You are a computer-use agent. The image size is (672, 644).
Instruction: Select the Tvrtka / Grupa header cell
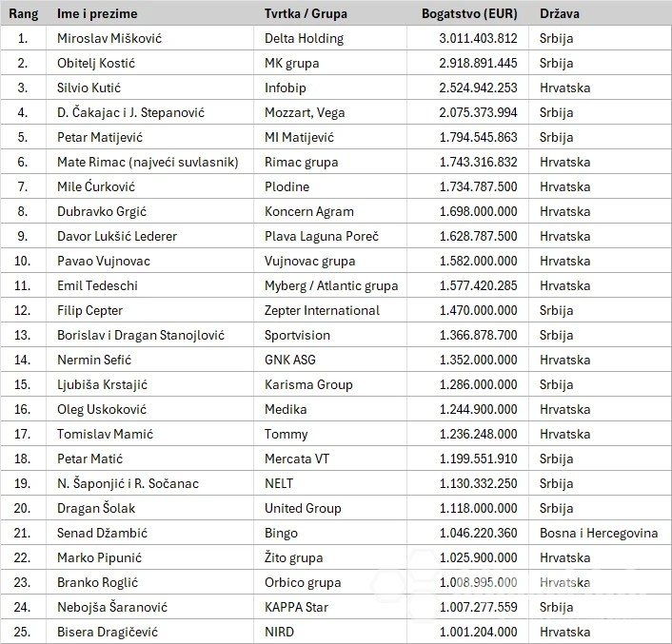click(330, 13)
